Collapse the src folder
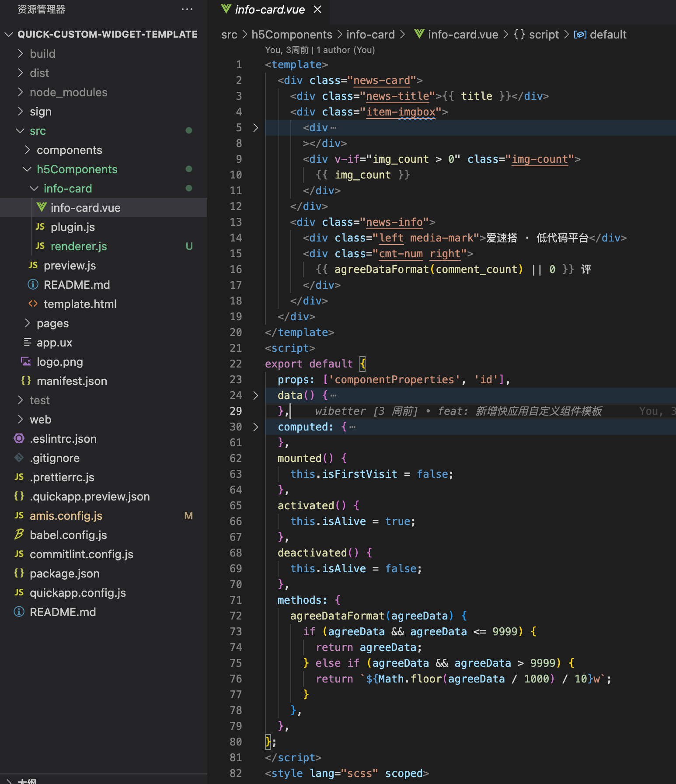This screenshot has height=784, width=676. coord(20,130)
